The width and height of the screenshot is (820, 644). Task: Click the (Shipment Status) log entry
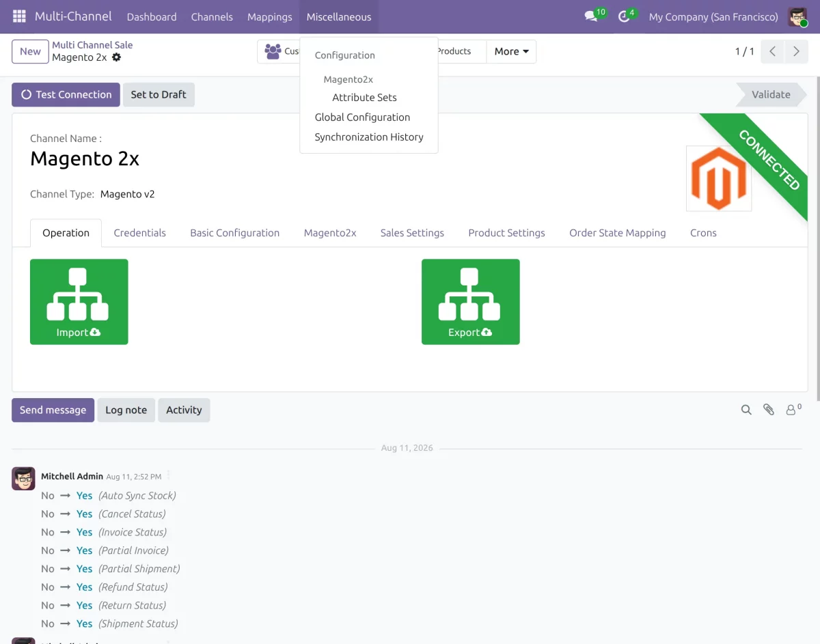[x=138, y=624]
